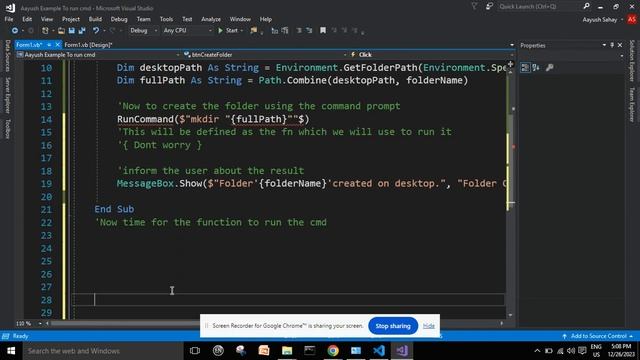Open the Properties panel window position dropdown
640x360 pixels.
(604, 45)
